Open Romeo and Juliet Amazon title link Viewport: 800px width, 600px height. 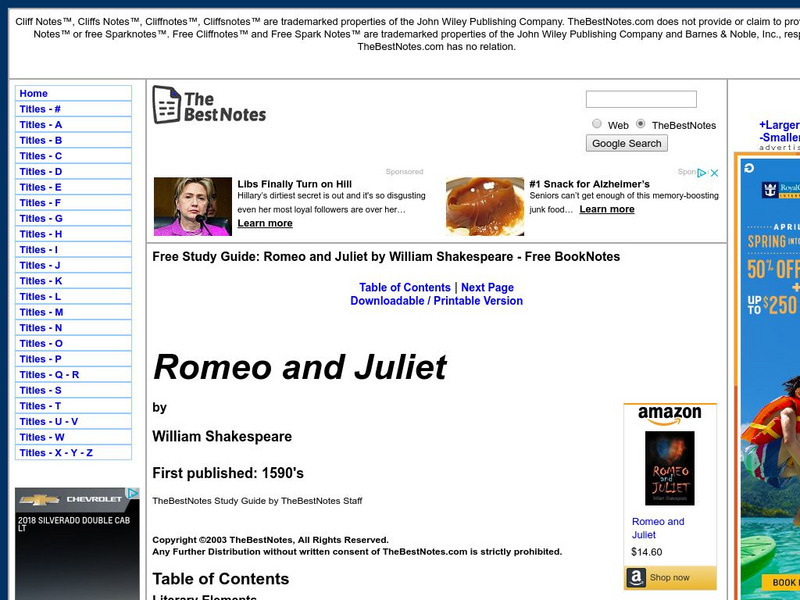[658, 528]
